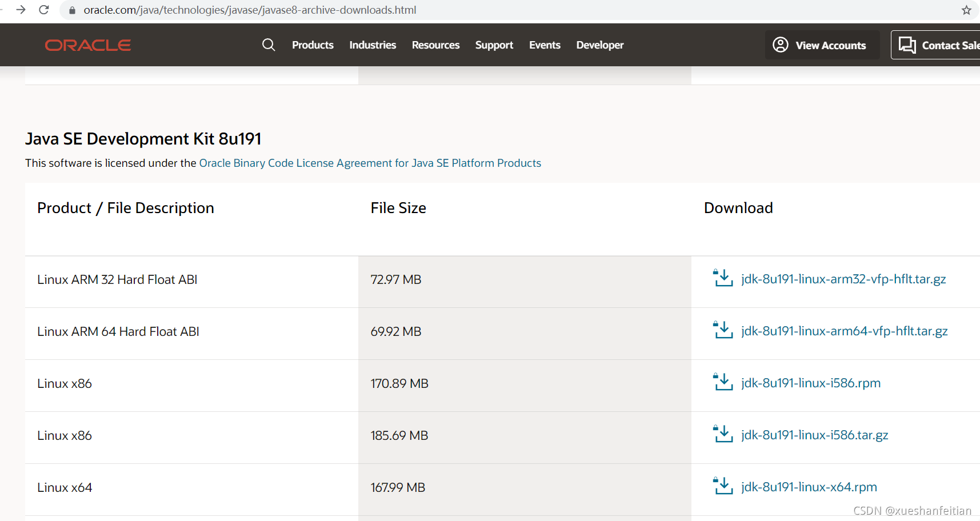980x521 pixels.
Task: Reload the page with the refresh icon
Action: tap(44, 10)
